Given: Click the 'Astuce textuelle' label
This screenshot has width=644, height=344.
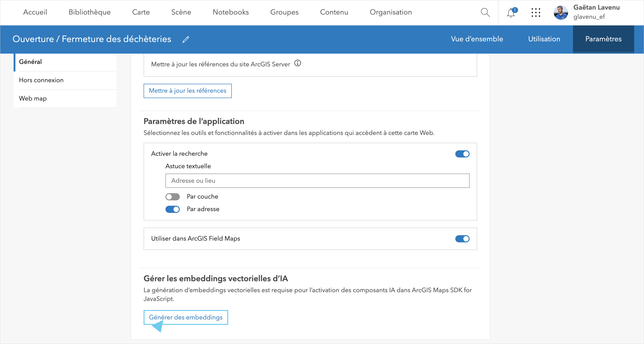Looking at the screenshot, I should point(188,166).
